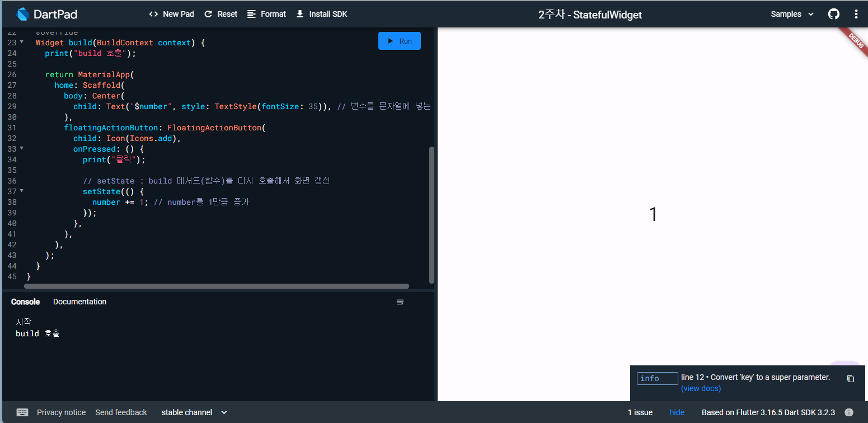
Task: Collapse code fold arrow at line 33
Action: pos(22,149)
